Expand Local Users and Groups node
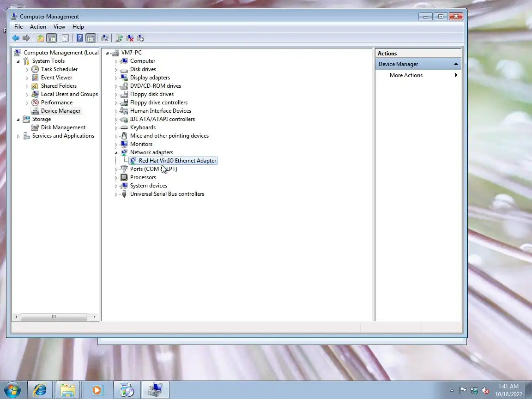The image size is (532, 399). tap(27, 94)
